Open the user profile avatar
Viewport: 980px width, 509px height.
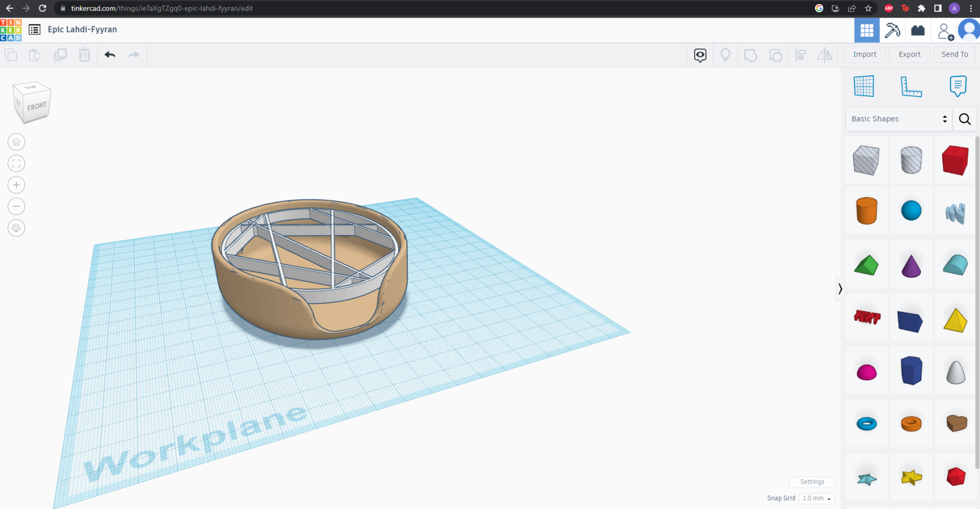(970, 30)
